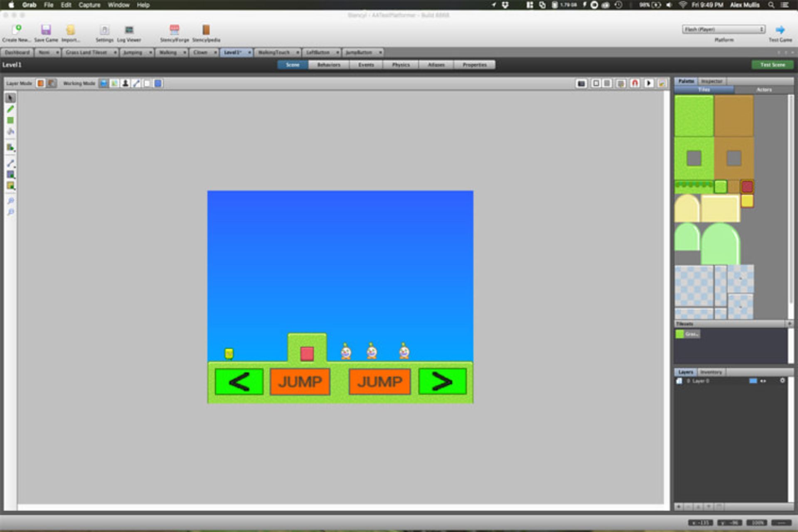Toggle the red magnet snapping button
The image size is (798, 532).
tap(635, 84)
